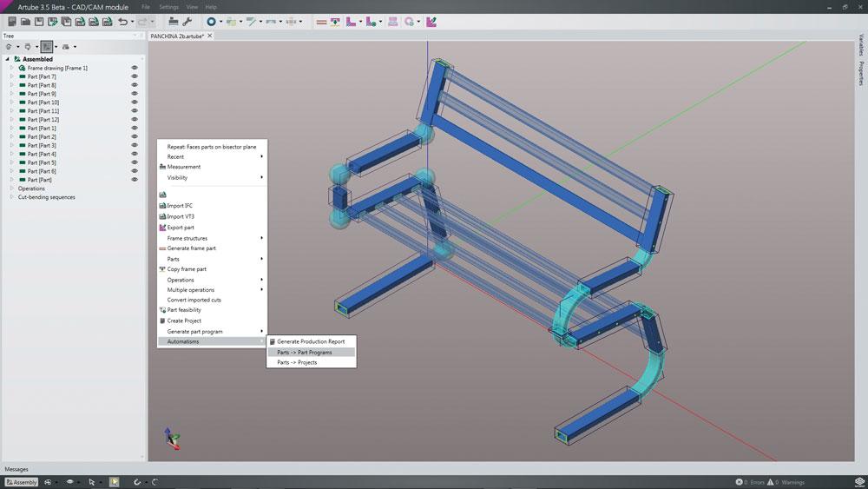Open the Properties side panel tab

tap(861, 73)
